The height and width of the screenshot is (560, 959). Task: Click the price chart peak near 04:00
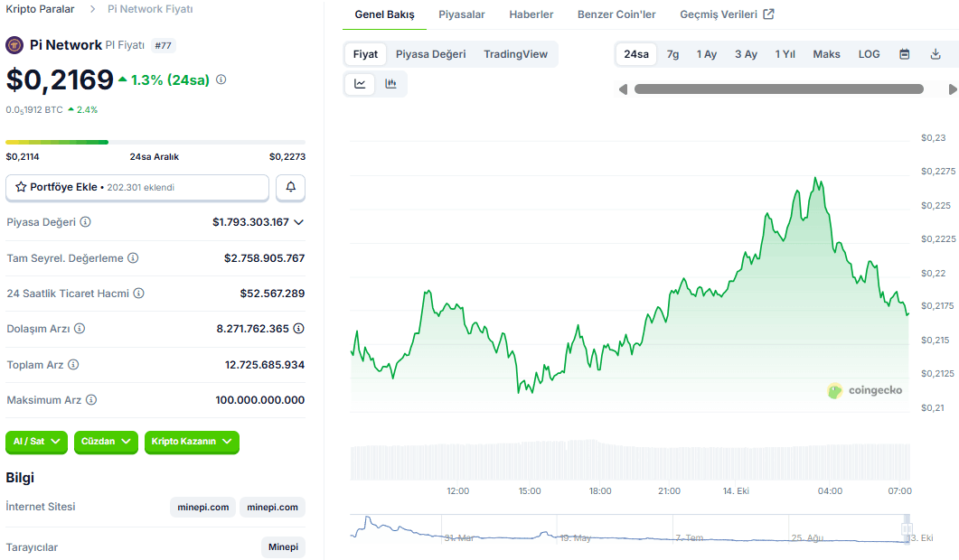coord(815,179)
